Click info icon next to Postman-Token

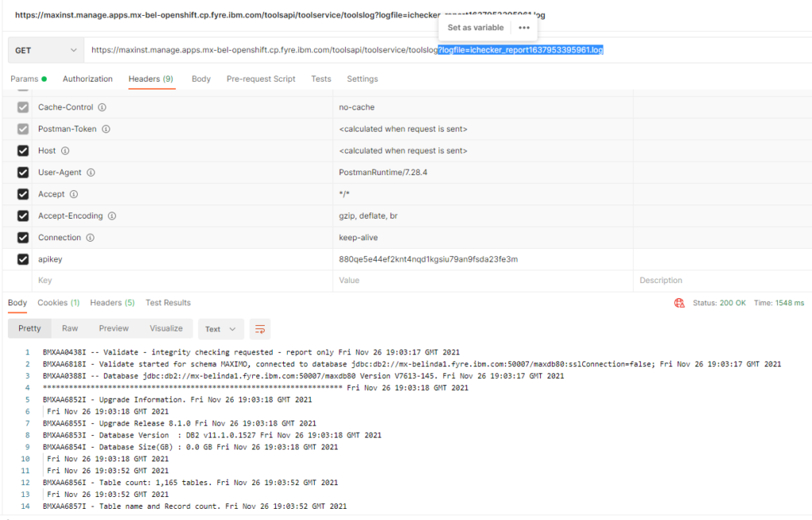pos(105,129)
